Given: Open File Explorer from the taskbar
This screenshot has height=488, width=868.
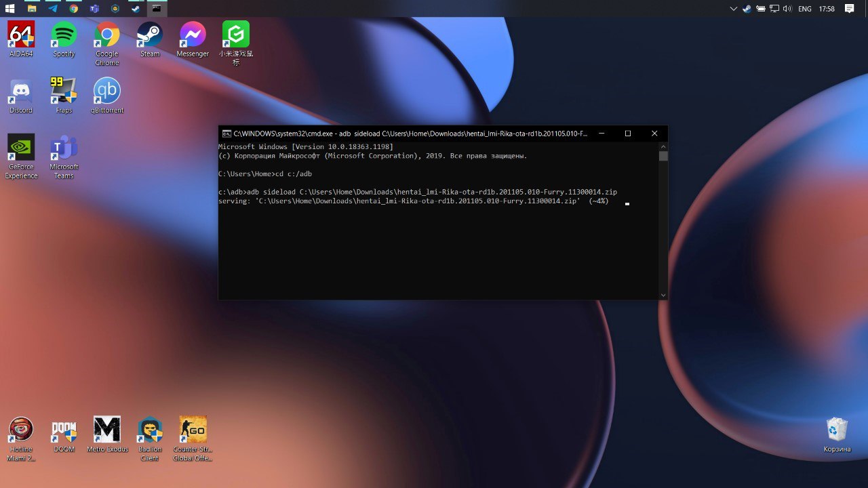Looking at the screenshot, I should pyautogui.click(x=32, y=9).
